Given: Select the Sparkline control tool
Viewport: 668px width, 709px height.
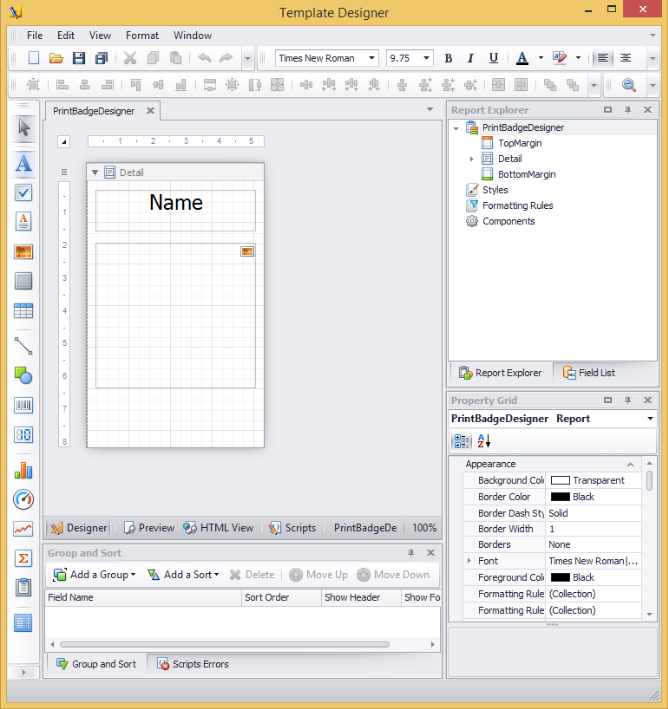Looking at the screenshot, I should point(24,529).
